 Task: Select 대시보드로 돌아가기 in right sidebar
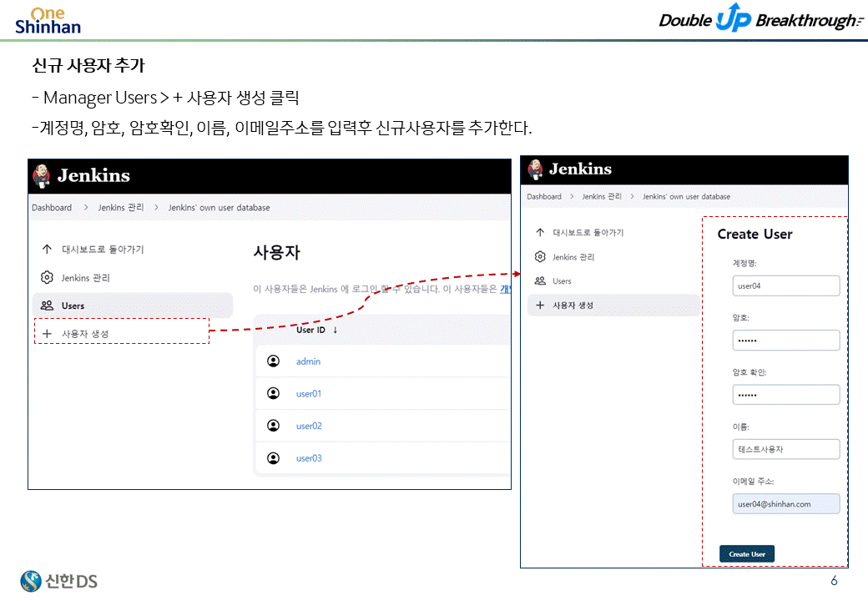pyautogui.click(x=588, y=232)
